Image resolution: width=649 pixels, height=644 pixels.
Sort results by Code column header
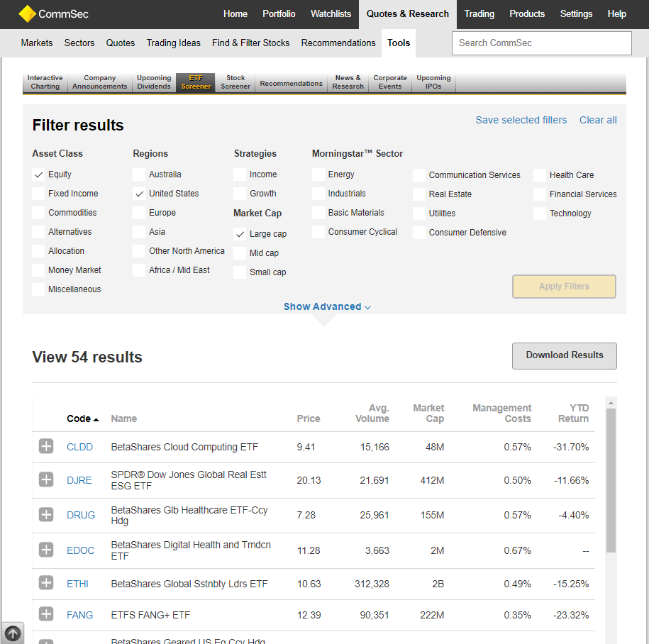(x=79, y=418)
